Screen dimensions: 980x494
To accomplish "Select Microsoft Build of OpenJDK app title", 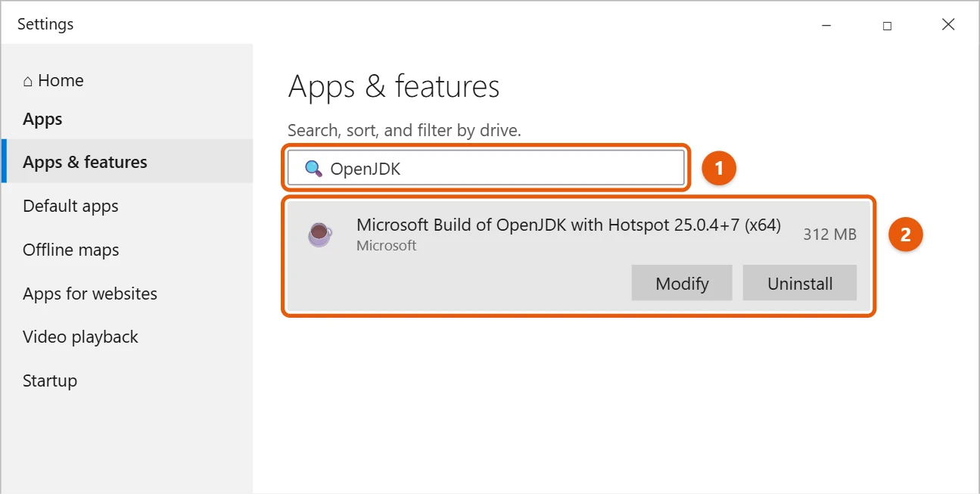I will pyautogui.click(x=568, y=225).
